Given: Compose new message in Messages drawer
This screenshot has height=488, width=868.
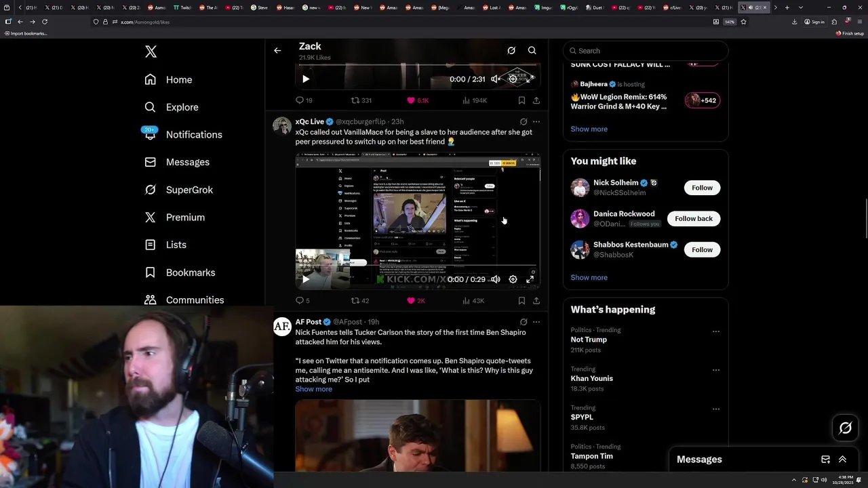Looking at the screenshot, I should pyautogui.click(x=825, y=460).
